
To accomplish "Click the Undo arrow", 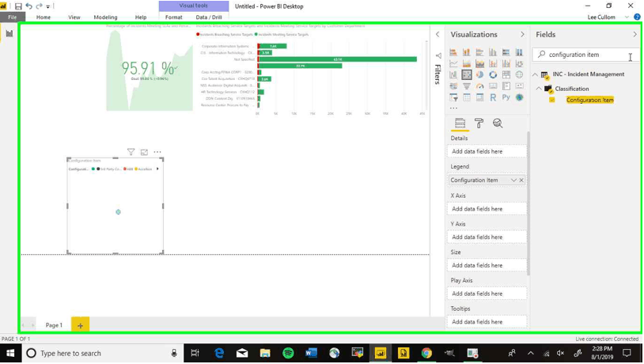I will pyautogui.click(x=28, y=6).
